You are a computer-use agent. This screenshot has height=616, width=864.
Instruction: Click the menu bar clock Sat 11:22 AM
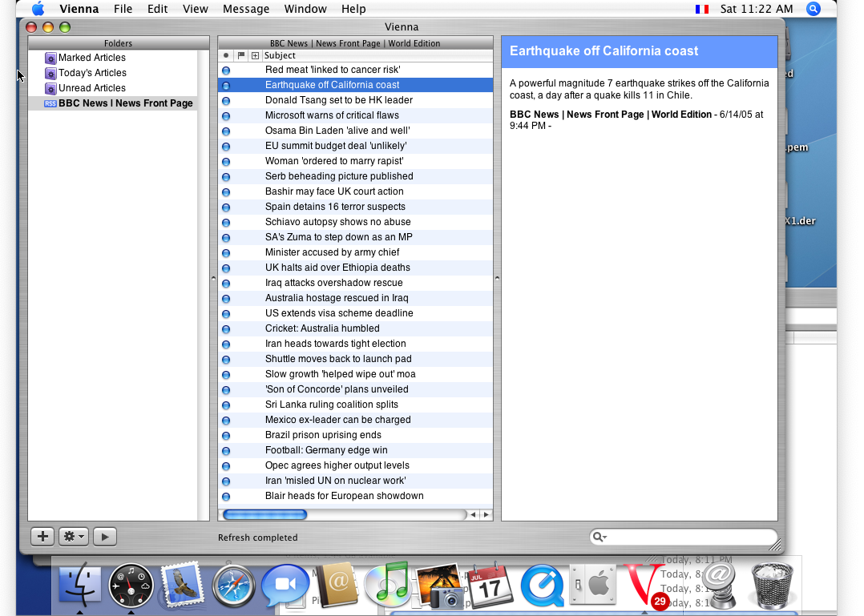pos(757,9)
